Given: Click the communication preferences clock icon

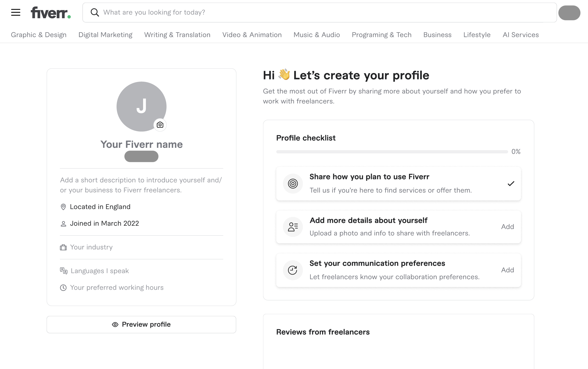Looking at the screenshot, I should point(293,270).
